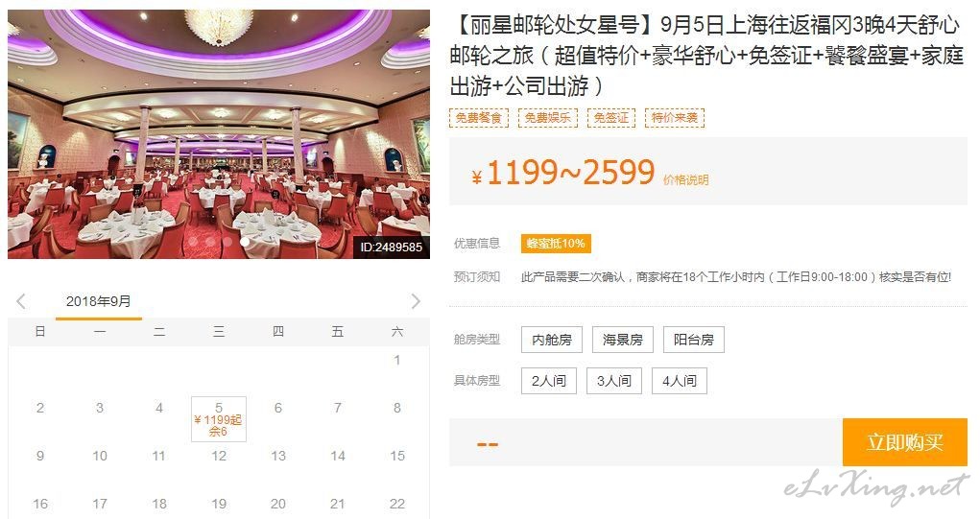
Task: Select the 2人间 room option
Action: tap(549, 381)
